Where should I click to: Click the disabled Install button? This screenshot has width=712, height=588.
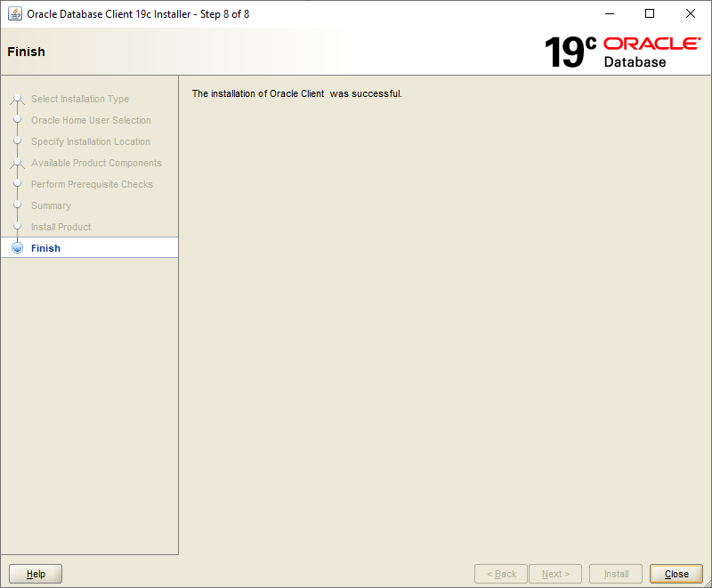[616, 574]
